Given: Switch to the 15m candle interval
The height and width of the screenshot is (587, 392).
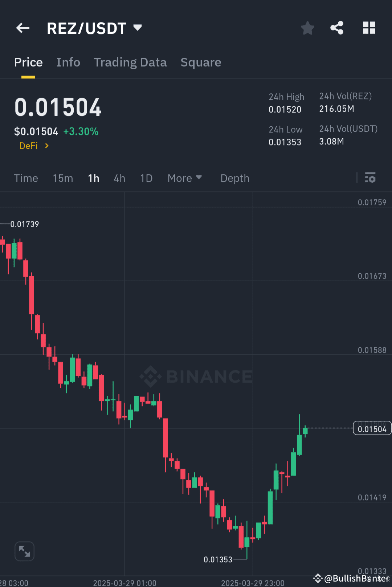Looking at the screenshot, I should 62,178.
